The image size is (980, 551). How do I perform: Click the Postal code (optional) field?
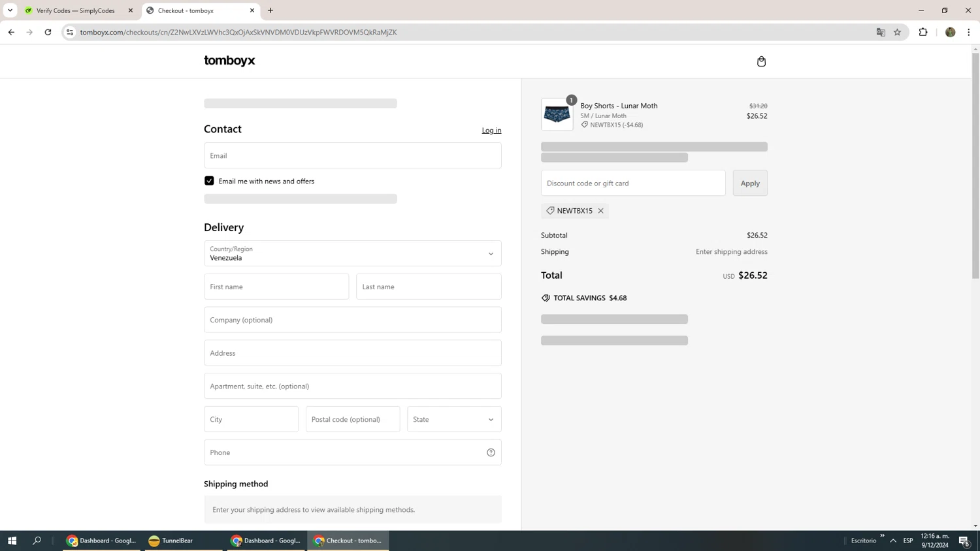[x=353, y=419]
